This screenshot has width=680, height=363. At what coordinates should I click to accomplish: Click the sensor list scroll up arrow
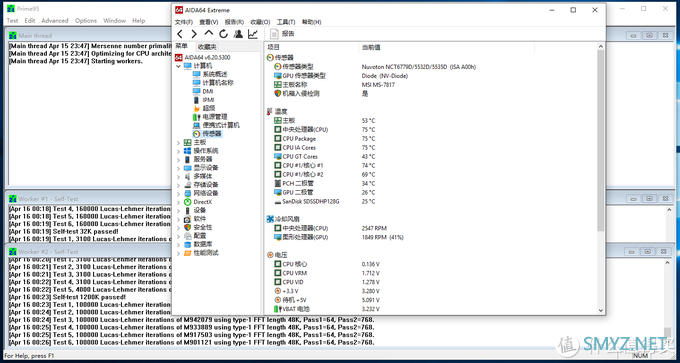point(601,46)
